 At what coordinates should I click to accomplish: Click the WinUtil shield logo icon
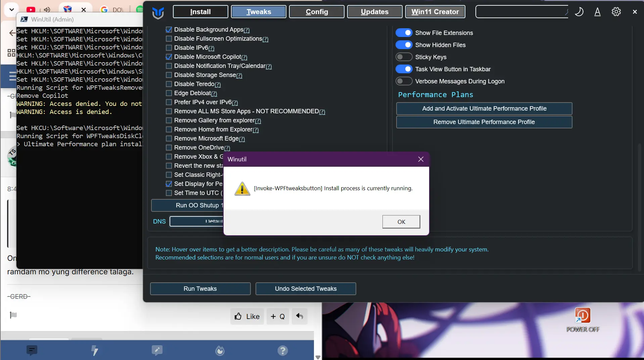(158, 12)
